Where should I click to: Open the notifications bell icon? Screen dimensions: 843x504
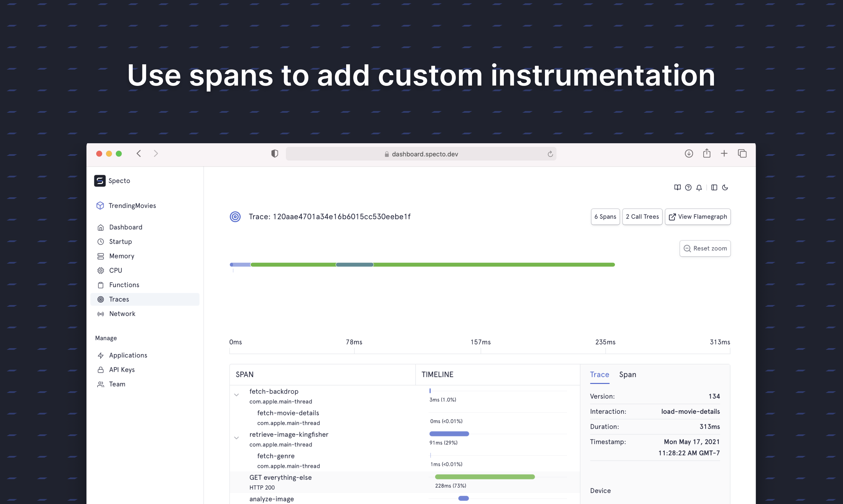[x=699, y=187]
